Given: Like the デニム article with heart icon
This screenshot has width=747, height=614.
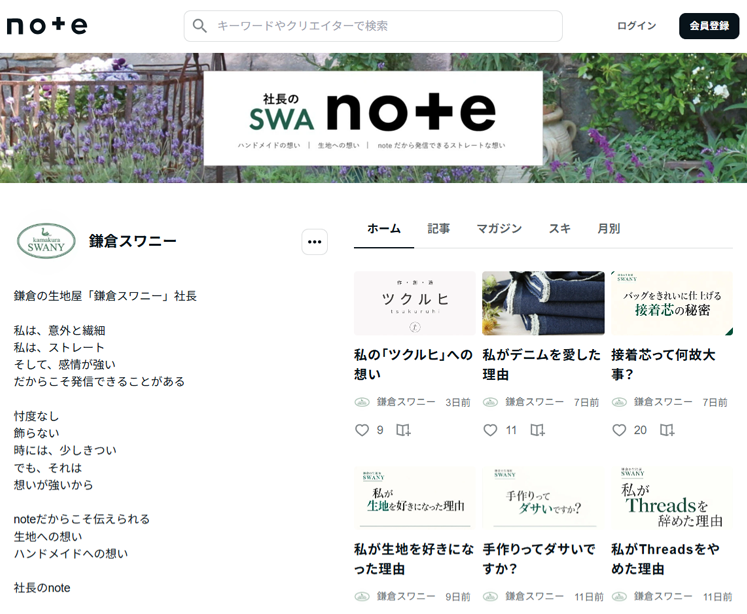Looking at the screenshot, I should tap(490, 430).
